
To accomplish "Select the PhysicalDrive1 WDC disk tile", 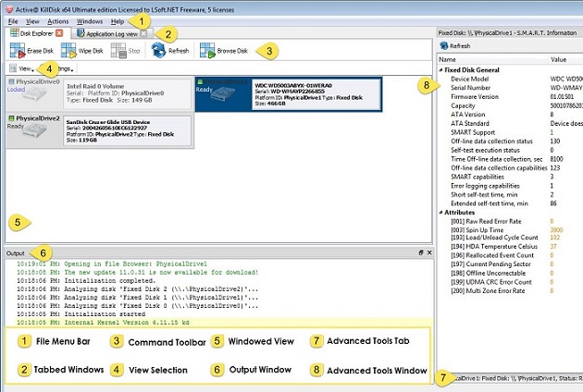I will click(289, 94).
